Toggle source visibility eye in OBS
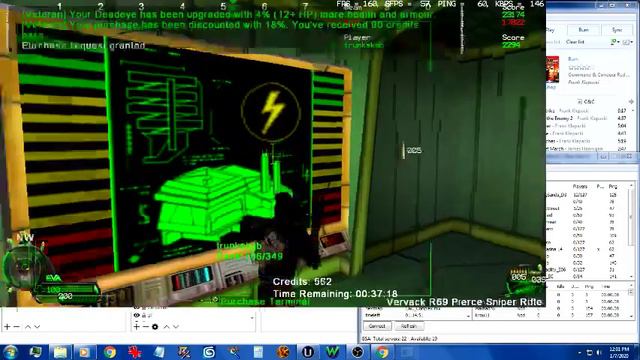The width and height of the screenshot is (640, 360). (x=137, y=315)
